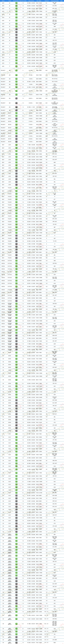Click PB icon in PEUGEOT 206 1.1 44kW/60KM row

[x=17, y=70]
